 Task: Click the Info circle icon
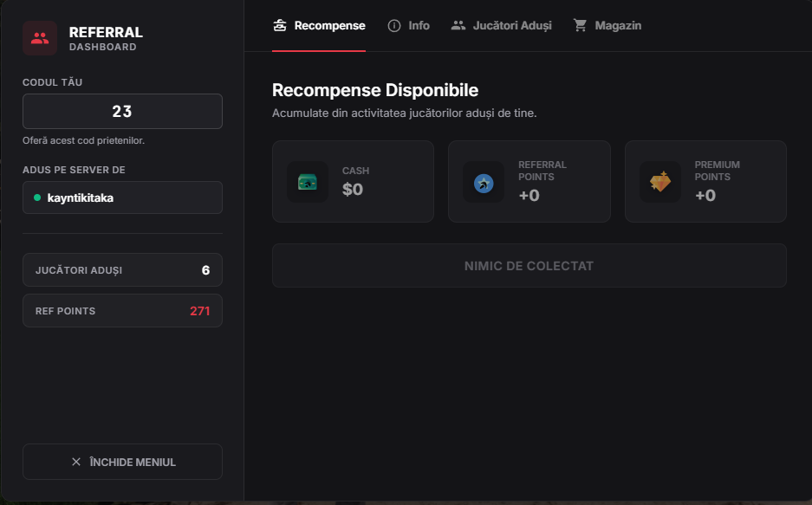[x=394, y=25]
